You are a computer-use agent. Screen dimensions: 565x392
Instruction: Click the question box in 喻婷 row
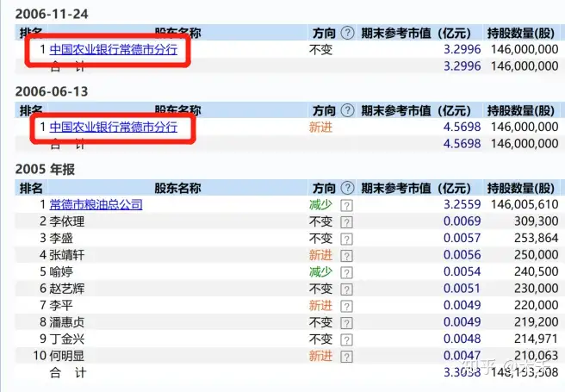346,273
